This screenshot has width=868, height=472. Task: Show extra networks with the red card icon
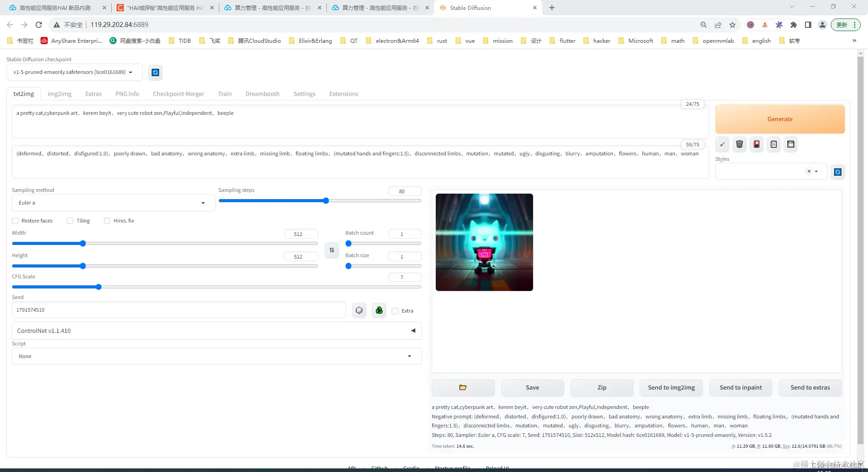point(756,144)
